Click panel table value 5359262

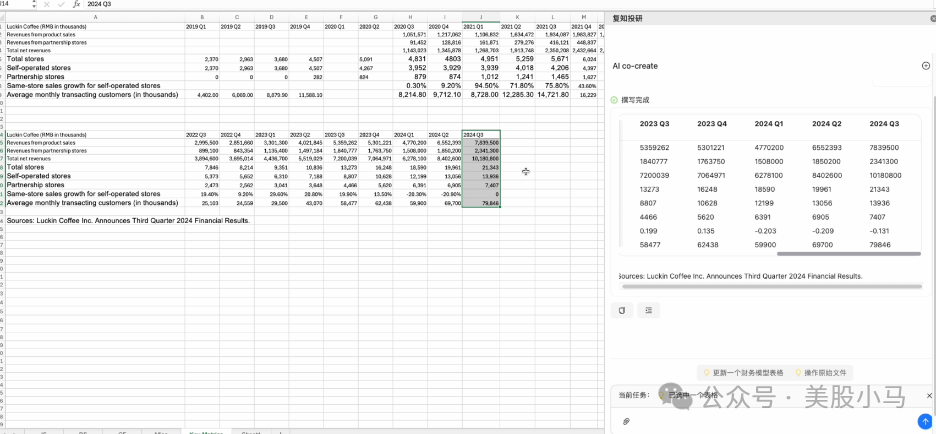click(x=654, y=148)
